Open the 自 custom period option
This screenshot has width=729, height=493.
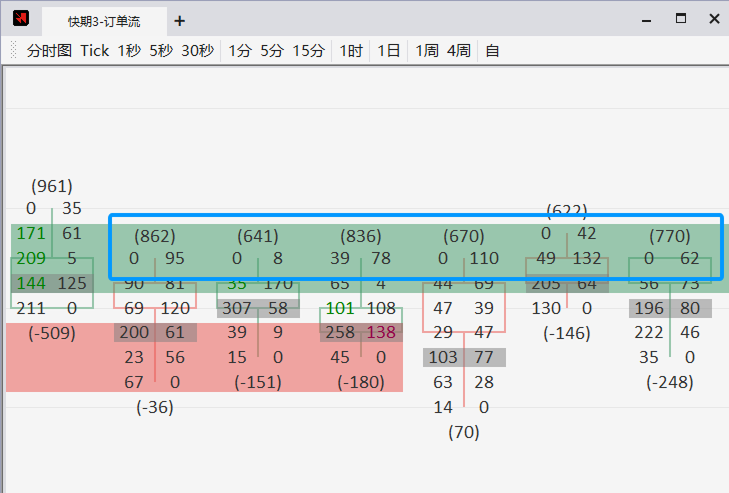coord(492,51)
